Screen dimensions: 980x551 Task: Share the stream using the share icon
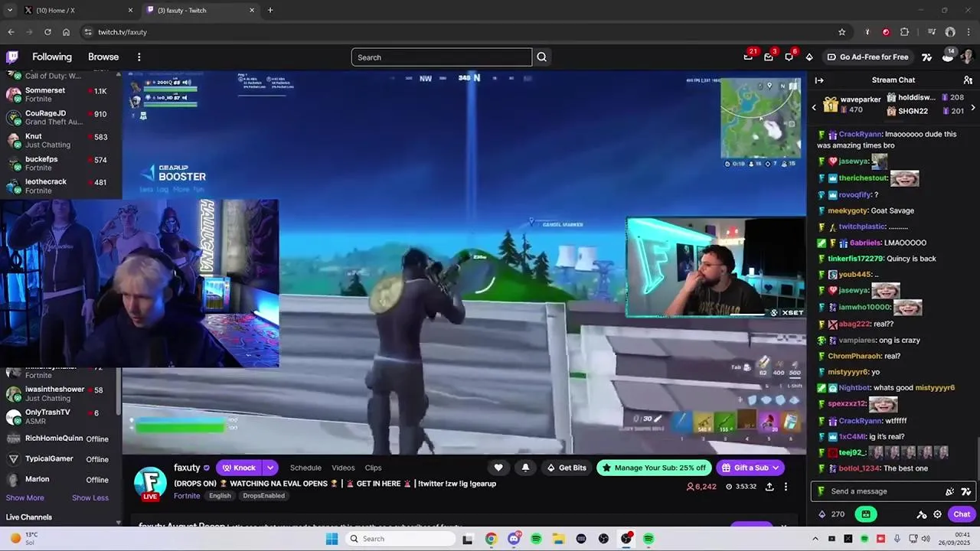769,487
